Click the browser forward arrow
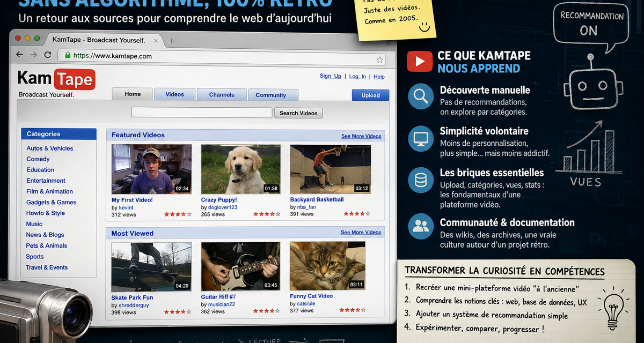The width and height of the screenshot is (644, 343). [x=34, y=55]
